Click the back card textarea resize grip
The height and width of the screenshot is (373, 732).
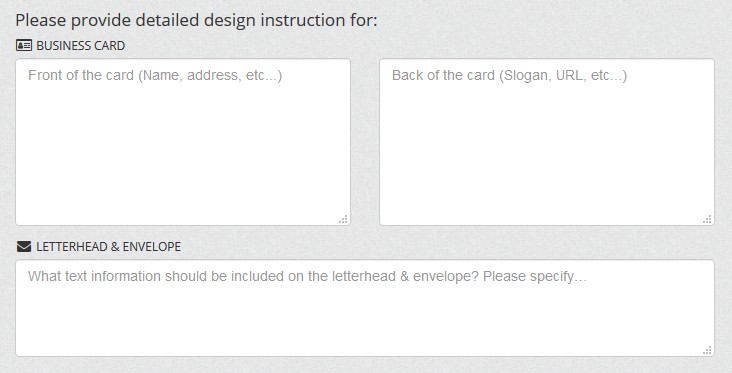click(708, 219)
